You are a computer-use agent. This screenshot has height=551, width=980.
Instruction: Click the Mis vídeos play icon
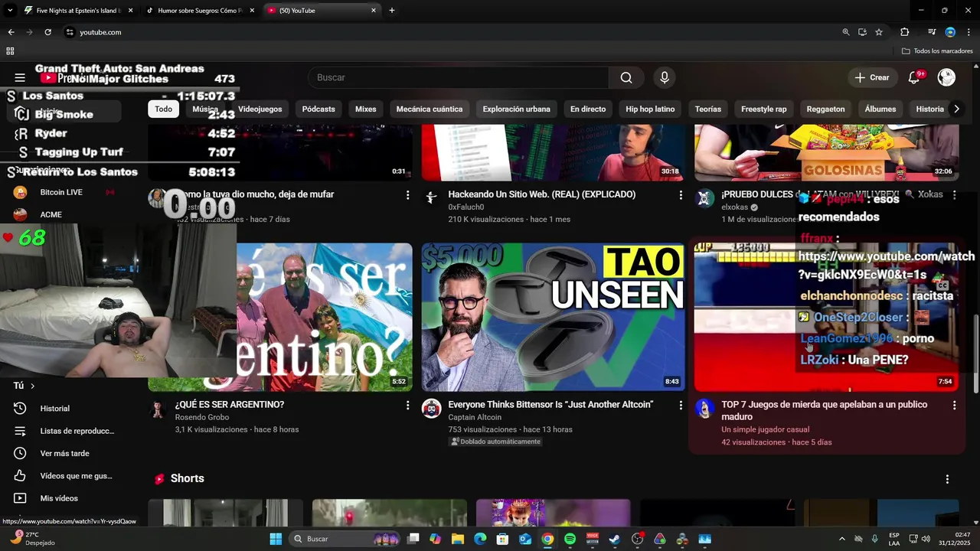tap(20, 498)
